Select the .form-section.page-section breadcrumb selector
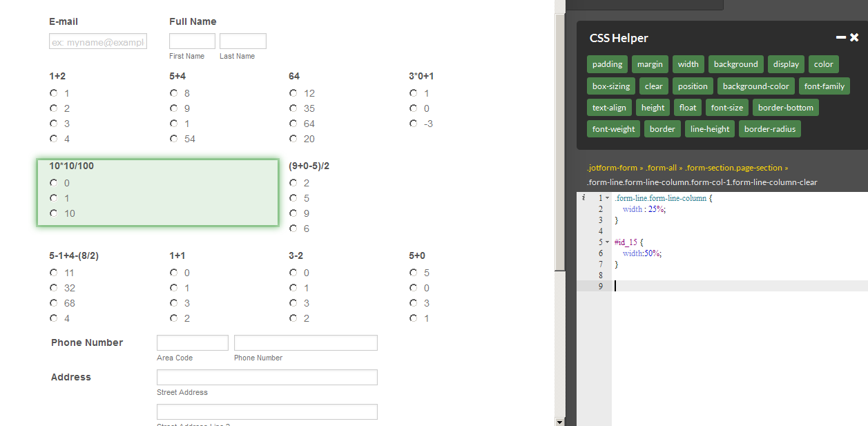868x426 pixels. [733, 168]
